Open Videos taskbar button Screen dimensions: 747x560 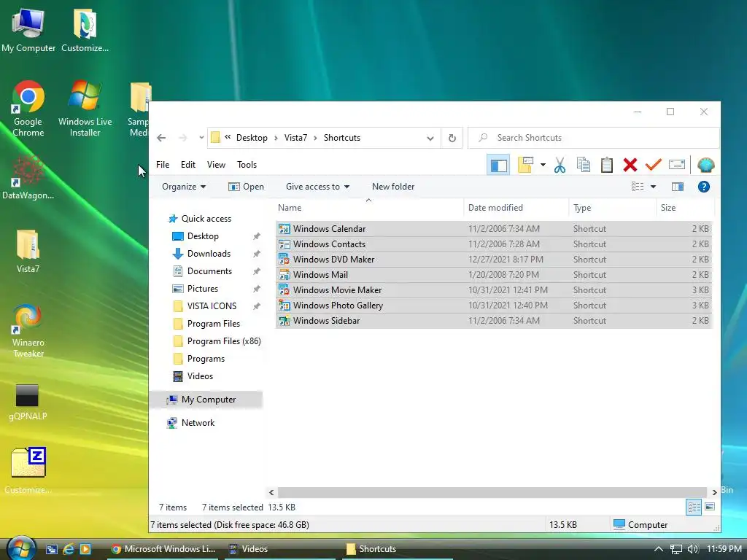(281, 549)
